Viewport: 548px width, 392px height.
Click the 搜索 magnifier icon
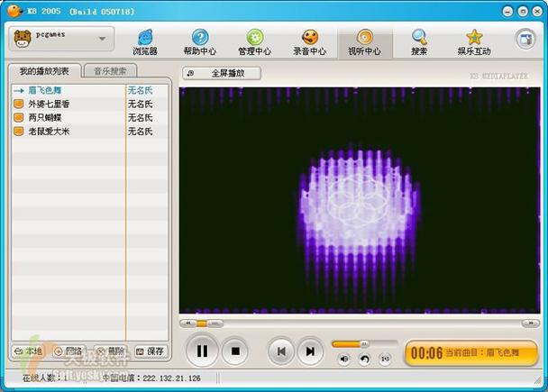click(x=419, y=41)
